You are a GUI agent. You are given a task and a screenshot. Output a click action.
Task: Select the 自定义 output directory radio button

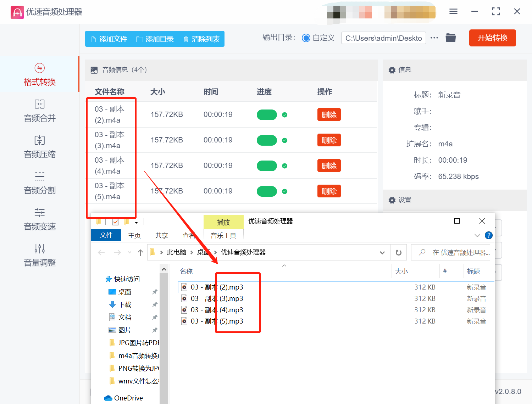tap(306, 38)
